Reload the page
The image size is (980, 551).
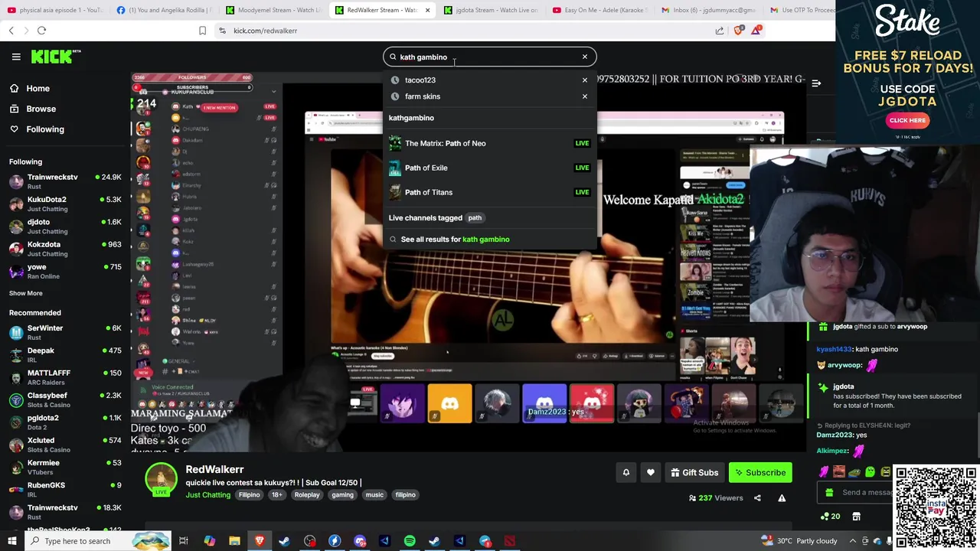pos(41,31)
